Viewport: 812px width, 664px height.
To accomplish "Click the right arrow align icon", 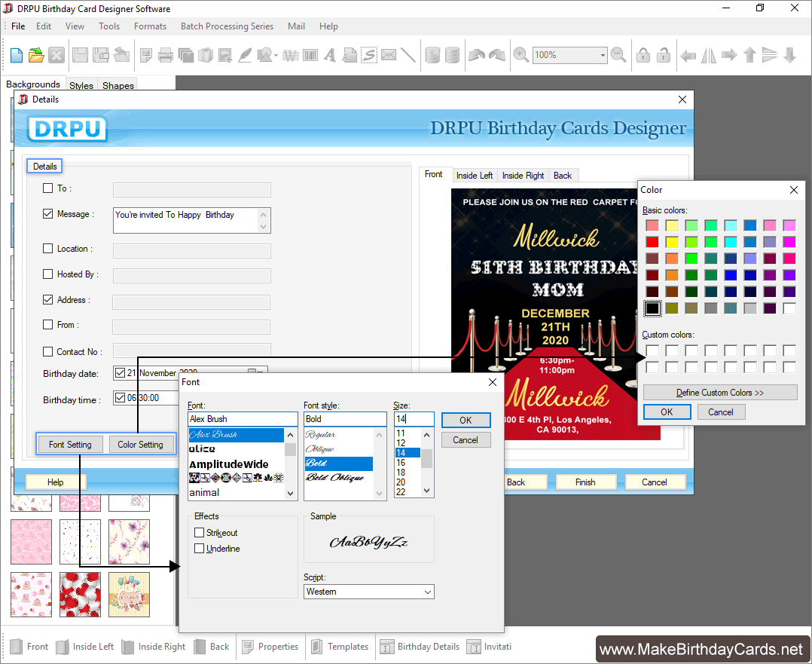I will click(729, 55).
